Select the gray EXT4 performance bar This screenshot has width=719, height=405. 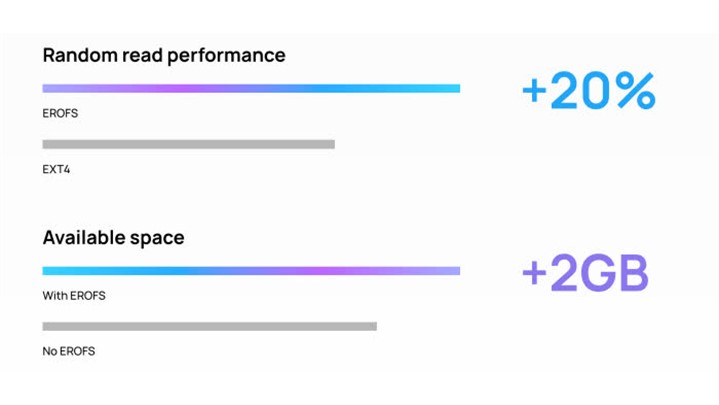pyautogui.click(x=188, y=145)
